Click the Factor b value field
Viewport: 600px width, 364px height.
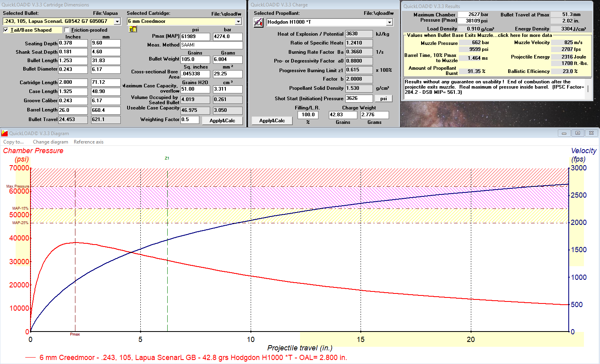pyautogui.click(x=359, y=79)
